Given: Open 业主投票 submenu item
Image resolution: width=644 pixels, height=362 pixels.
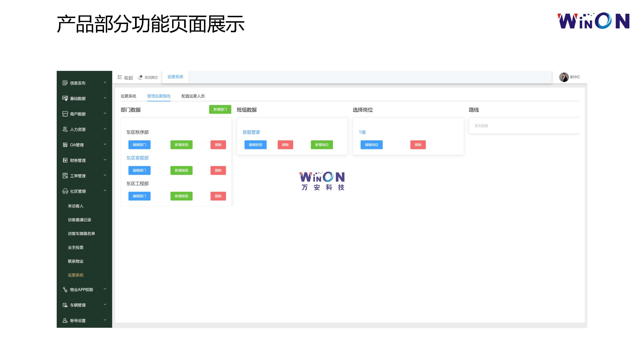Looking at the screenshot, I should (x=76, y=248).
